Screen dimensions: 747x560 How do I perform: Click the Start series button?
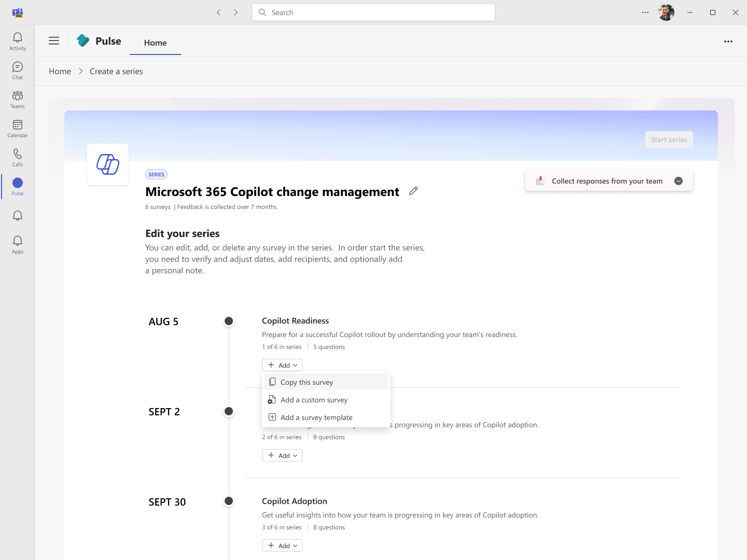[x=669, y=139]
